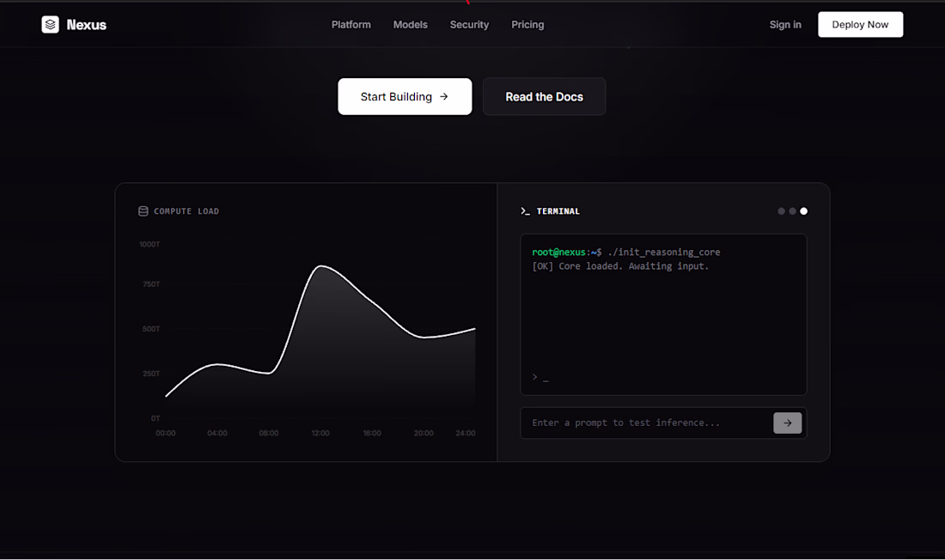Screen dimensions: 945x560
Task: Click the 500T axis label
Action: tap(151, 328)
